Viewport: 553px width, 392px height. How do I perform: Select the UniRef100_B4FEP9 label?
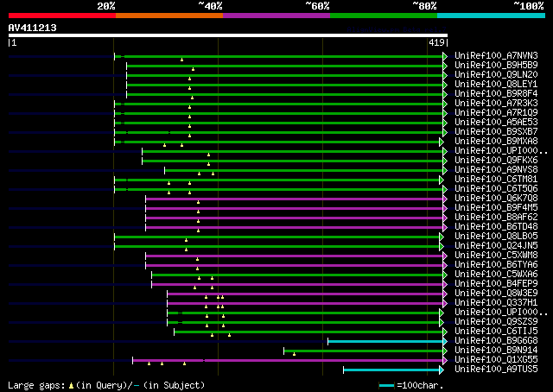point(496,284)
